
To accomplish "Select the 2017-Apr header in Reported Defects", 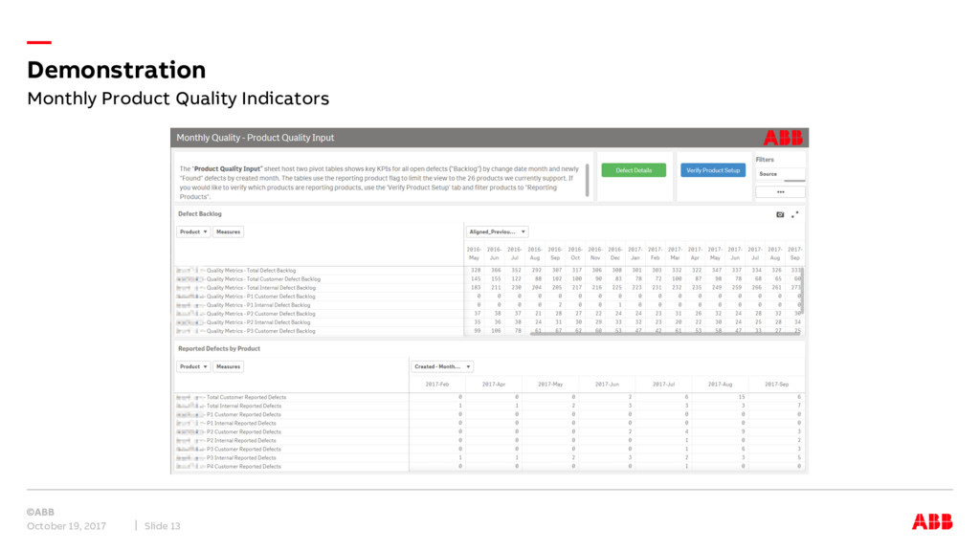I will pos(494,385).
